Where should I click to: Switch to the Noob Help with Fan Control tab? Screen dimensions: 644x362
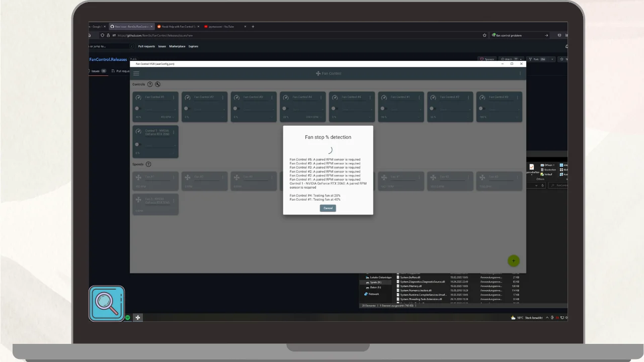tap(178, 27)
